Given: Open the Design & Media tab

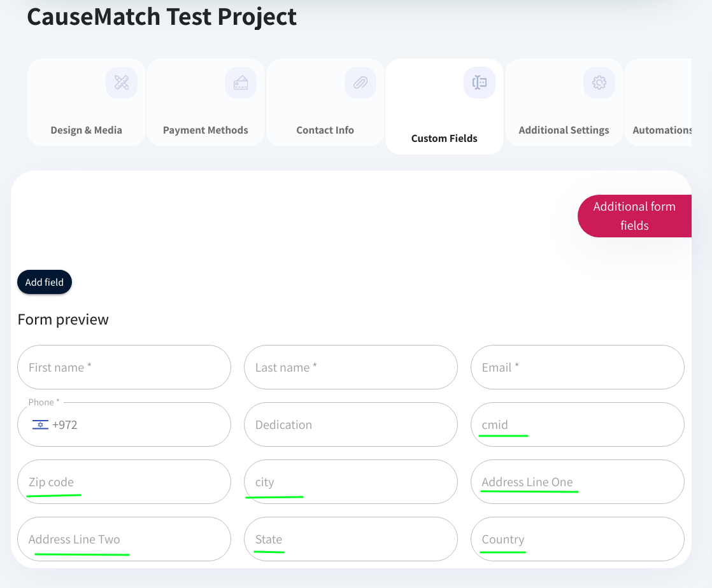Looking at the screenshot, I should [x=86, y=102].
